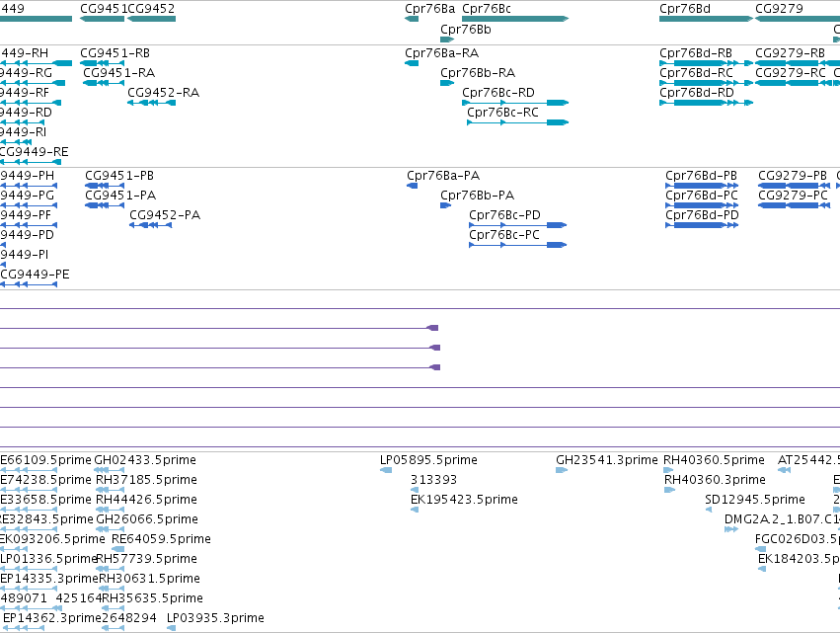
Task: Click the CG9452-PA protein label
Action: [165, 215]
